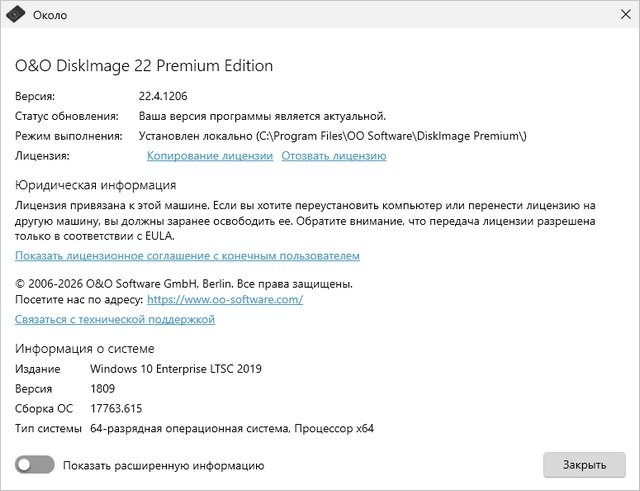The image size is (640, 491).
Task: Visit the www.oo-software.com website link
Action: pos(225,299)
